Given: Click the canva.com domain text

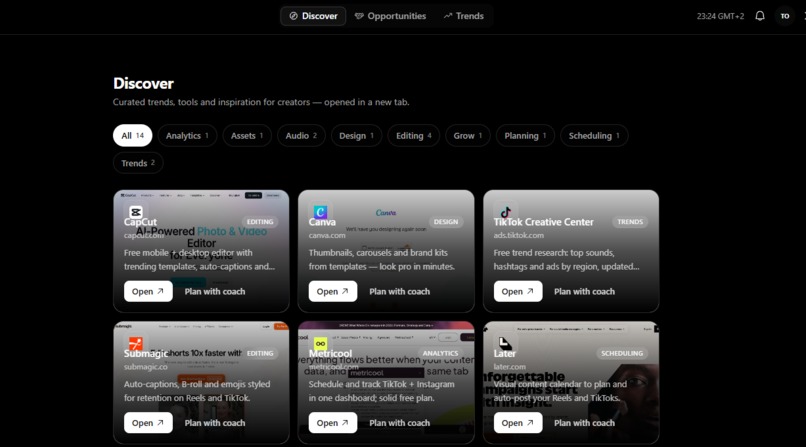Looking at the screenshot, I should (x=327, y=235).
